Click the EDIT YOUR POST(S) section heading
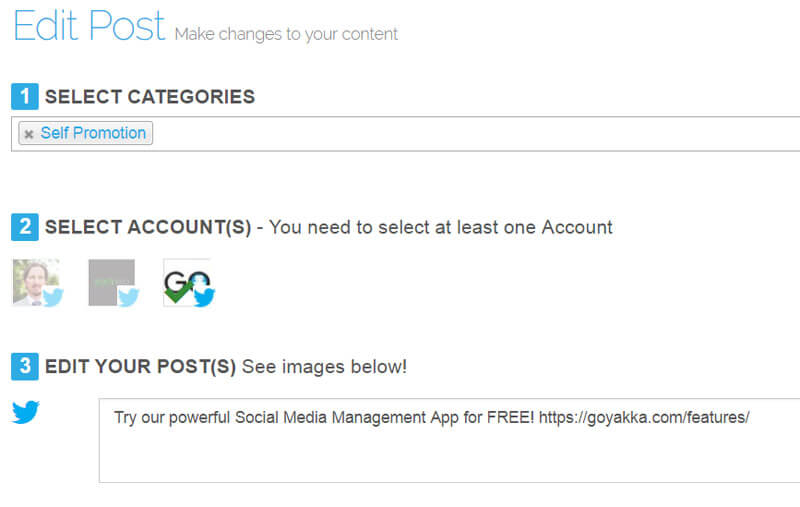800x507 pixels. (x=140, y=367)
